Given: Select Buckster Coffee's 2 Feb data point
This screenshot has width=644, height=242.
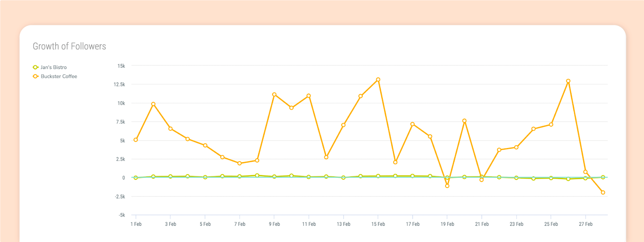Looking at the screenshot, I should coord(153,104).
